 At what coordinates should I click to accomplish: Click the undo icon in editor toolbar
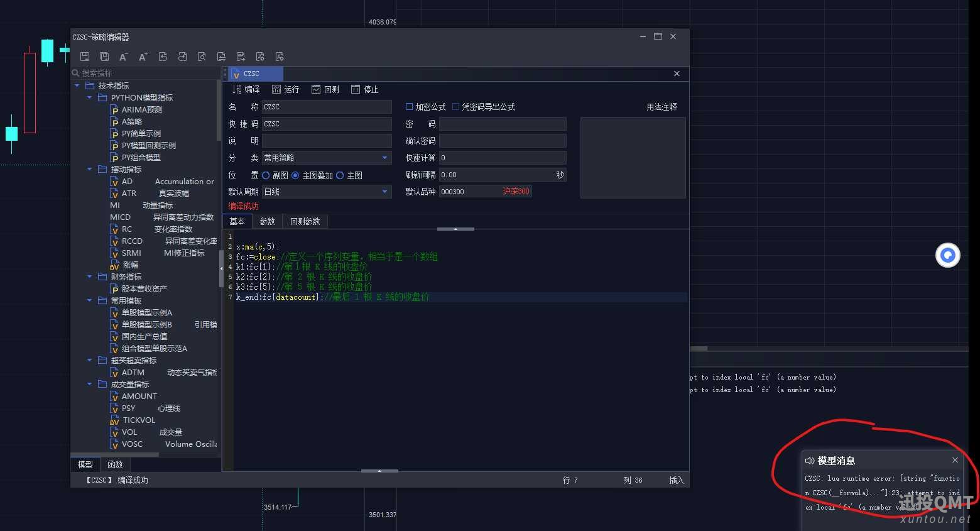pyautogui.click(x=163, y=57)
